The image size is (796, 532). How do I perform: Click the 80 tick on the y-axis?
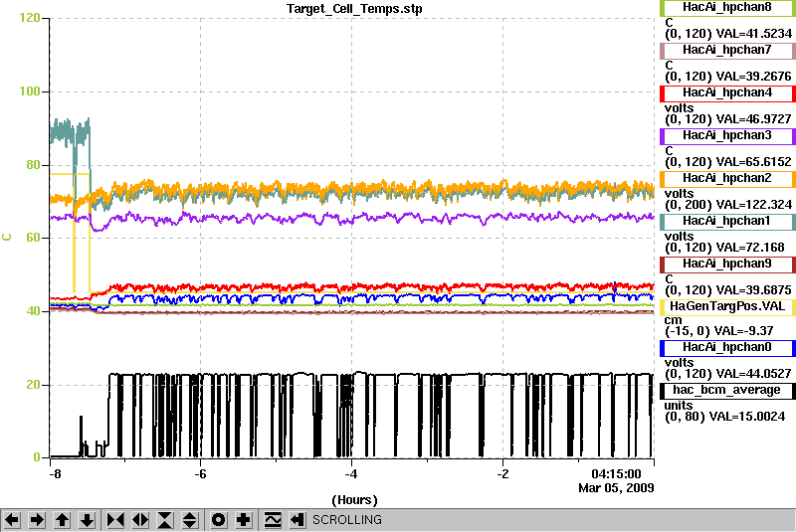coord(33,165)
